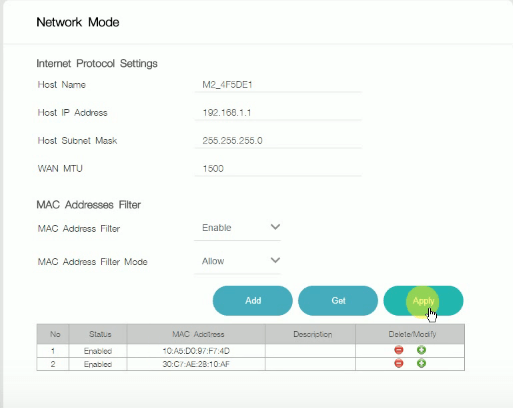Modify MAC entry 30:C7:AE:28:10:AF with green icon
Screen dimensions: 513x408
pos(421,363)
